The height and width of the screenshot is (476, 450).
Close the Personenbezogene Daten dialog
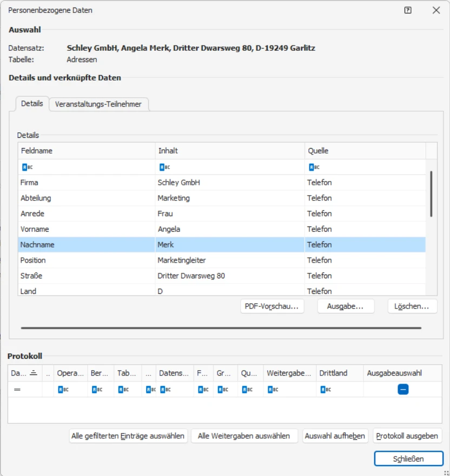[x=436, y=10]
